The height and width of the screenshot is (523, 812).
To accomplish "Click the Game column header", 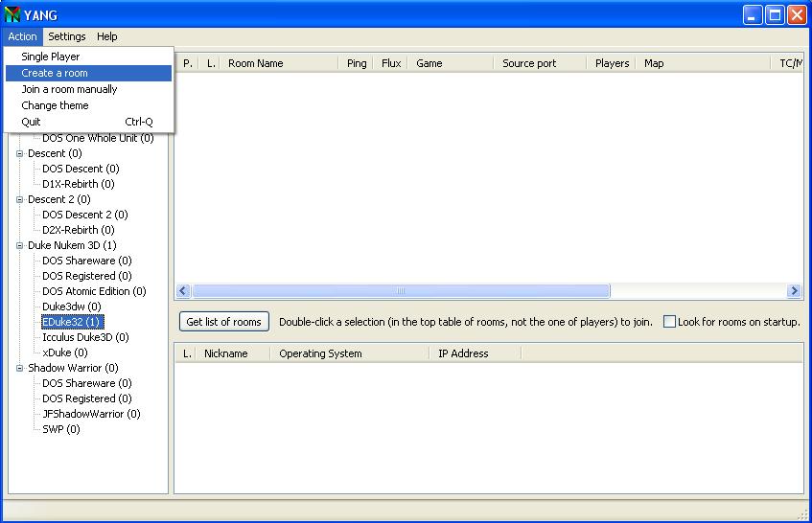I will click(450, 63).
